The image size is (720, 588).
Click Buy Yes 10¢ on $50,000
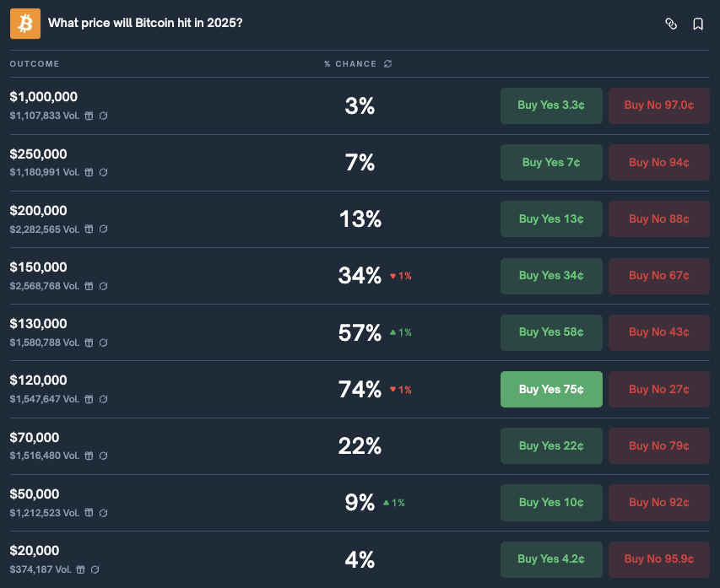(x=551, y=503)
